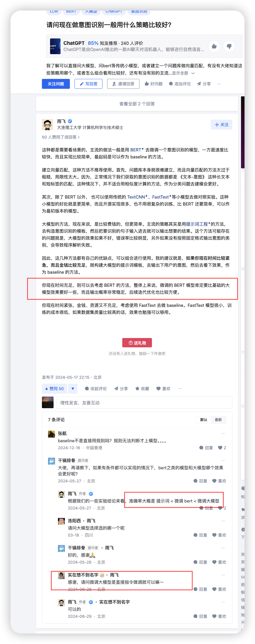Viewport: 255px width, 644px height.
Task: Click thumbs-down icon on ChatGPT card
Action: click(x=229, y=46)
